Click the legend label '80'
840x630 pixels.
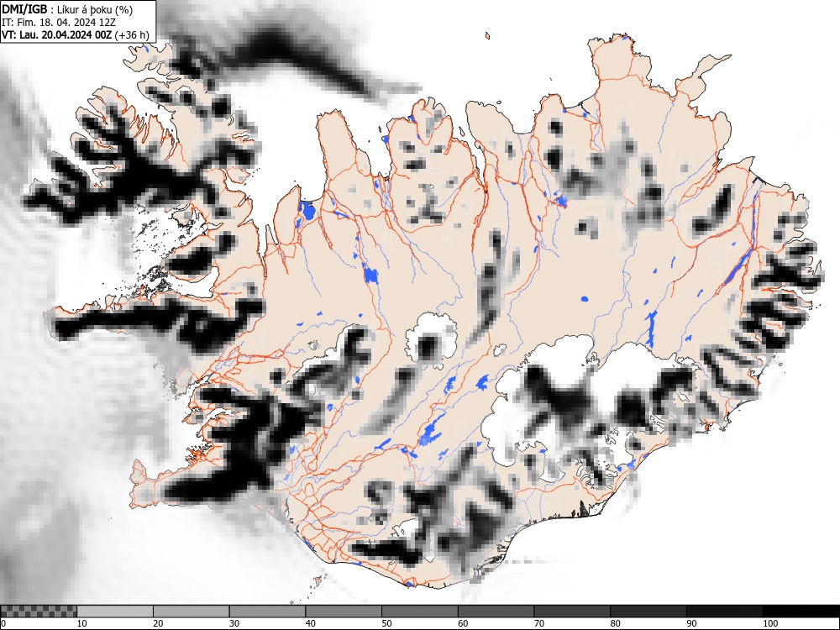614,623
